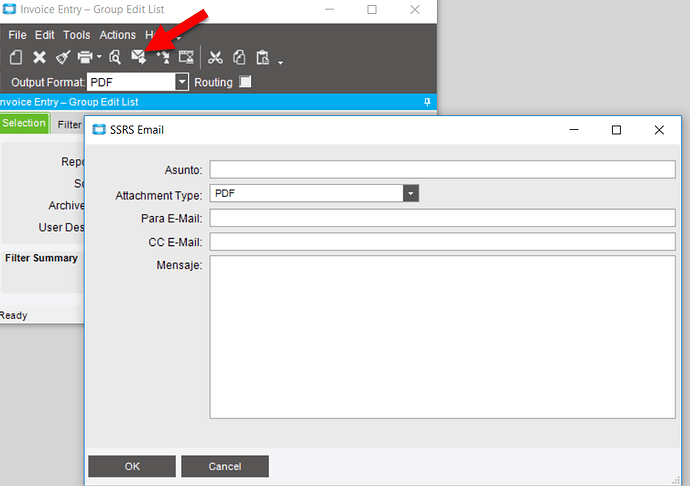Click inside the Mensaje text area
The width and height of the screenshot is (690, 486).
(442, 337)
